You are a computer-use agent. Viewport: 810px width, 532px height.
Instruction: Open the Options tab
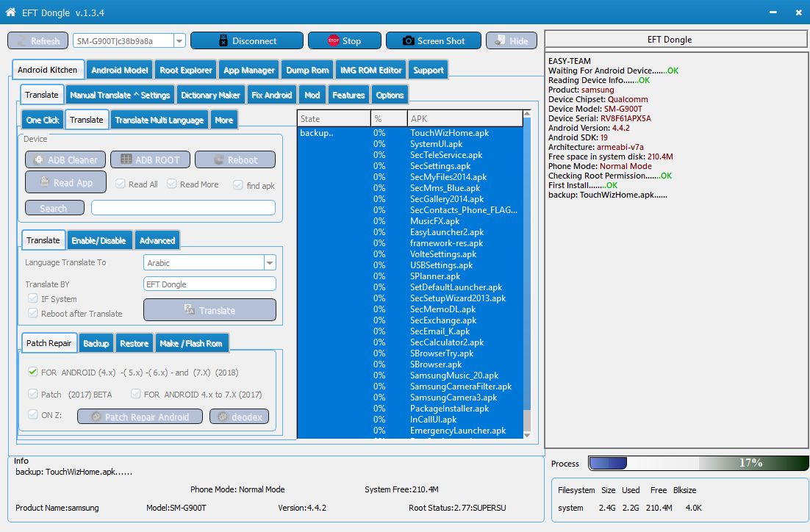[390, 95]
